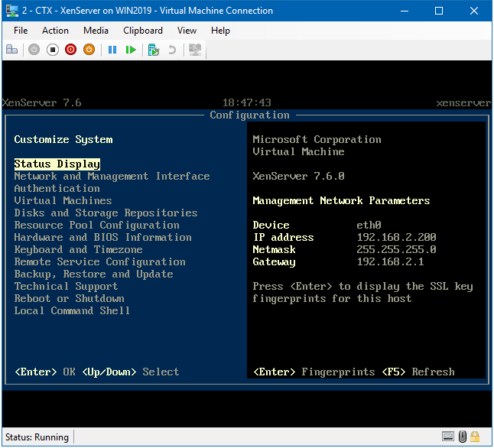
Task: Click the grayed Start power icon
Action: 34,50
